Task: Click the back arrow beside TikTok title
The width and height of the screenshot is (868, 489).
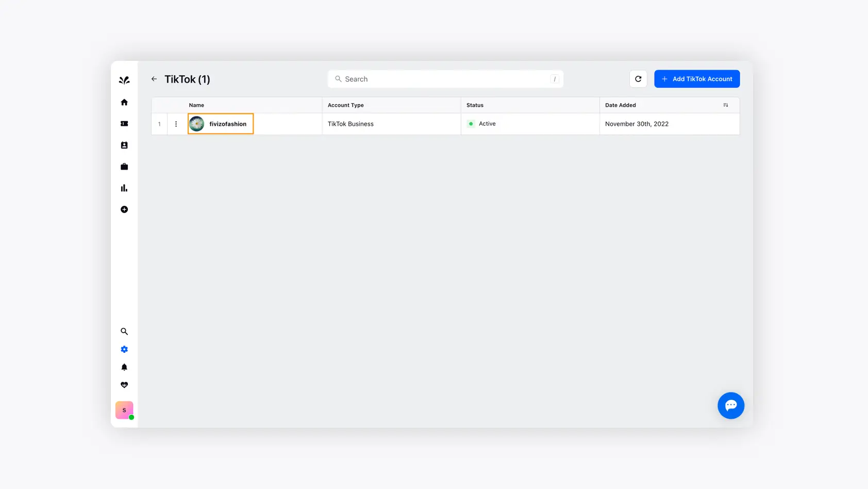Action: (154, 79)
